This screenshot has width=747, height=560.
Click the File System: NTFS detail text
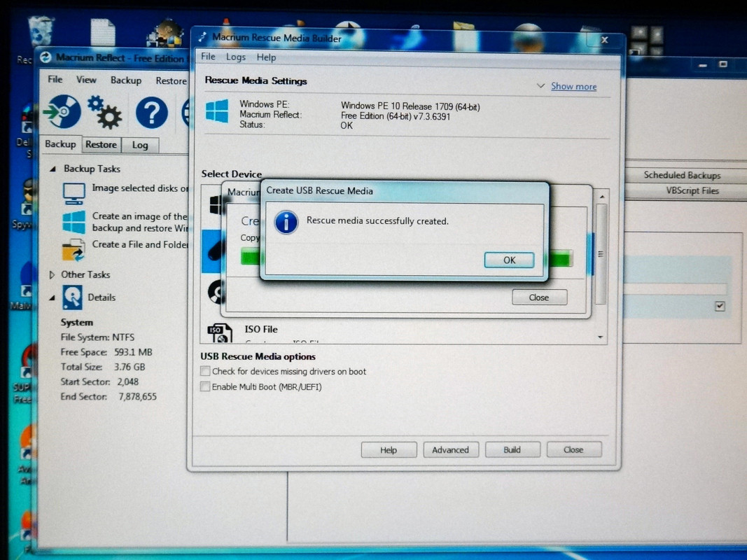pyautogui.click(x=97, y=337)
